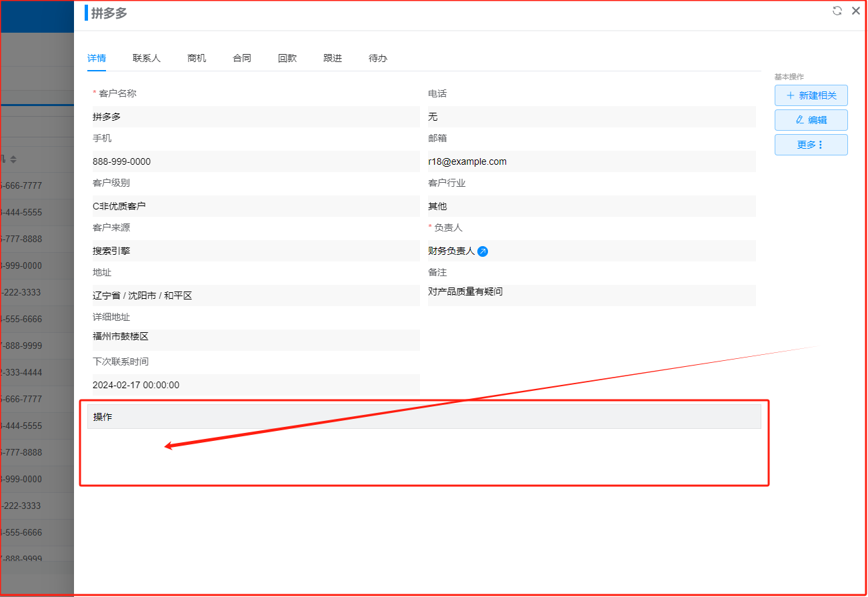Close the 拼多多 detail panel
The image size is (868, 597).
tap(856, 11)
